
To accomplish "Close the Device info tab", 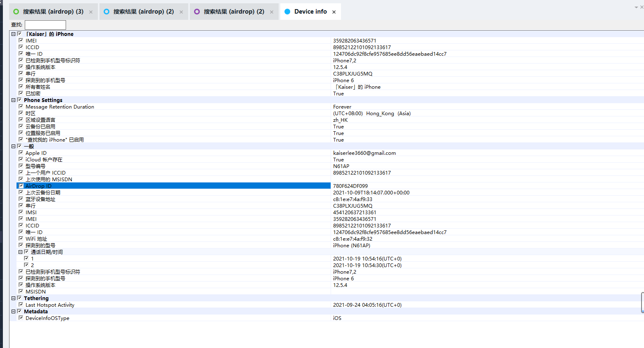I will point(334,12).
